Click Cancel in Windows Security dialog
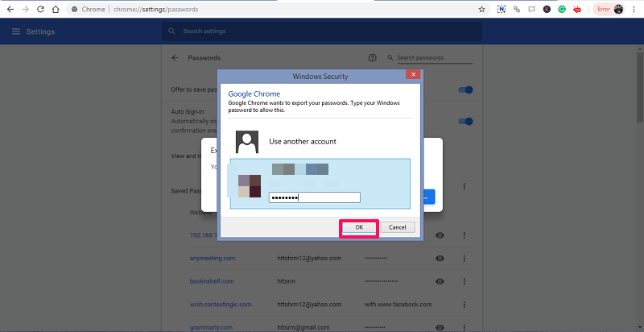644x332 pixels. point(397,227)
